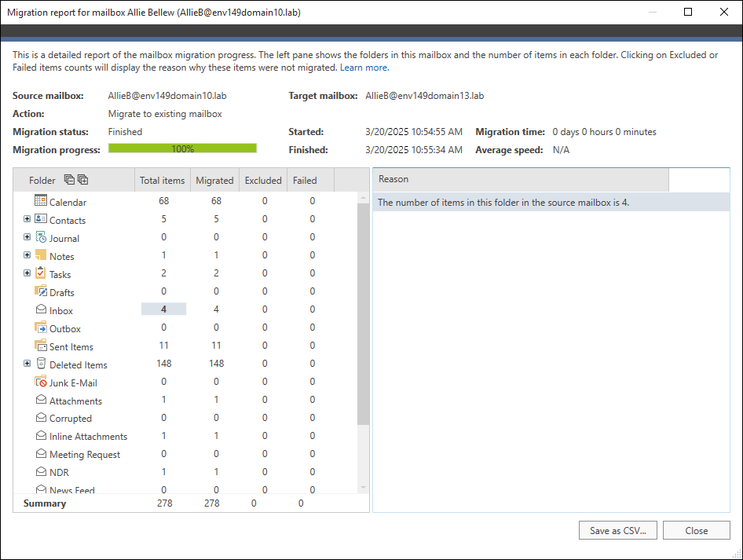Click the Failed column header
The height and width of the screenshot is (560, 743).
tap(305, 180)
